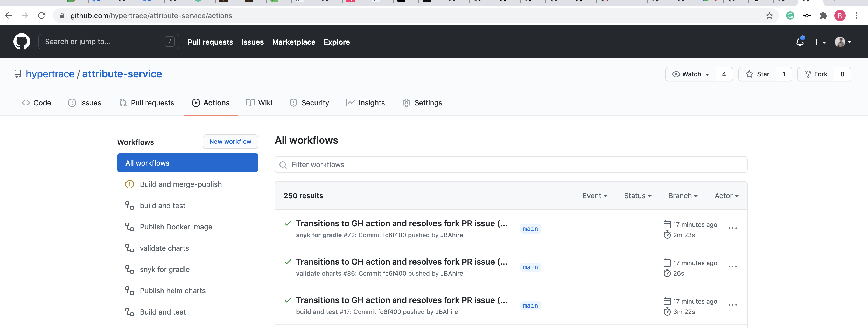The height and width of the screenshot is (328, 868).
Task: Open the Grammarly extension icon
Action: coord(790,16)
